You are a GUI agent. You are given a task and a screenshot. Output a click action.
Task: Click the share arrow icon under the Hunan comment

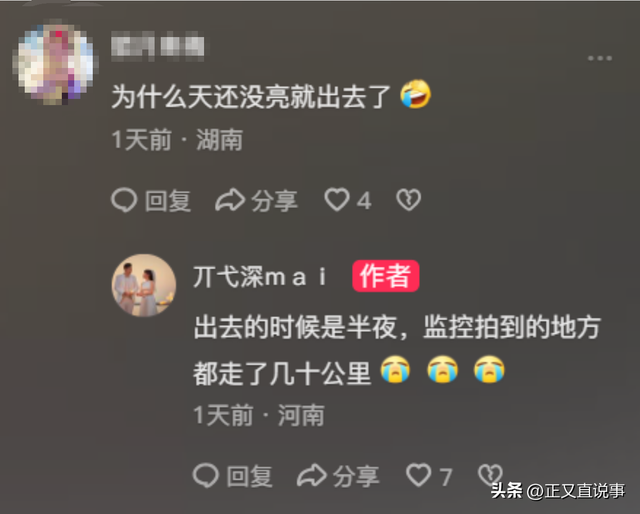tap(230, 200)
